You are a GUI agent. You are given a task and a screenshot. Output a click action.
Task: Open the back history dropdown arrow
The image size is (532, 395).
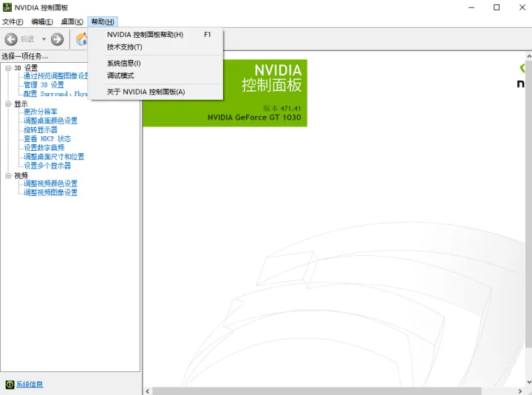pyautogui.click(x=44, y=39)
